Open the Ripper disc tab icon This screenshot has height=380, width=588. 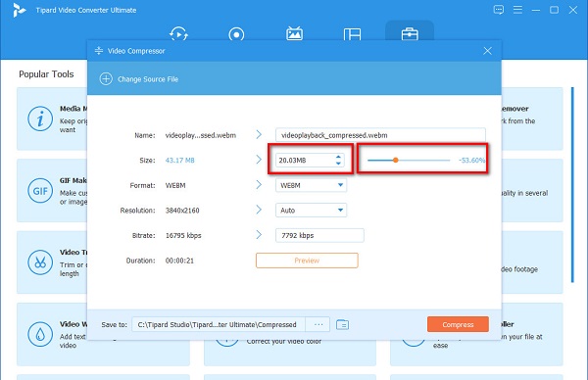[x=236, y=34]
